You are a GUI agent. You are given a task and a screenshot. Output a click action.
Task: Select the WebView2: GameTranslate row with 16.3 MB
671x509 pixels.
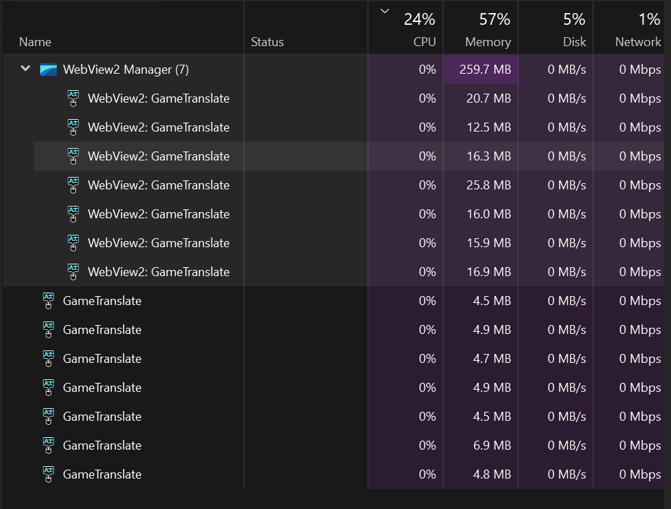click(349, 156)
